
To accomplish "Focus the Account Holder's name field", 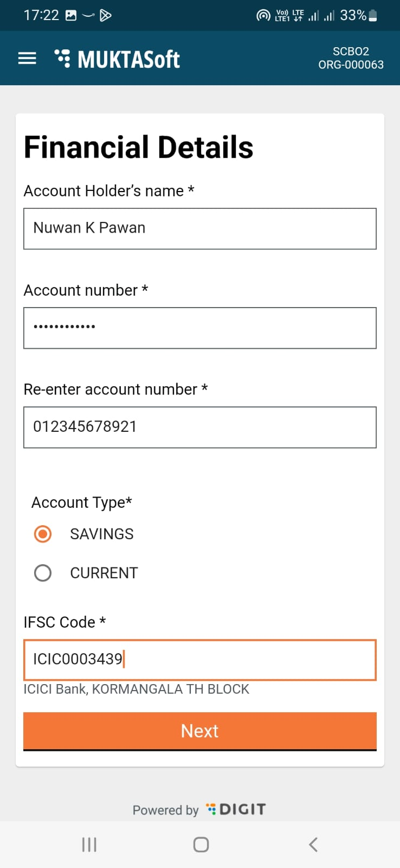I will coord(199,228).
